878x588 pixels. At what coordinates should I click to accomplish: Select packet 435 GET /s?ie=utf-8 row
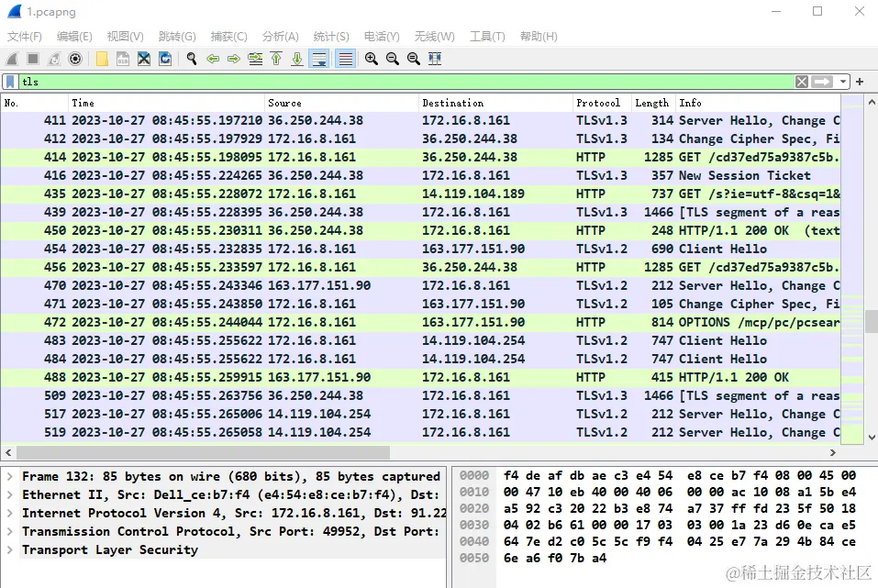click(x=420, y=194)
